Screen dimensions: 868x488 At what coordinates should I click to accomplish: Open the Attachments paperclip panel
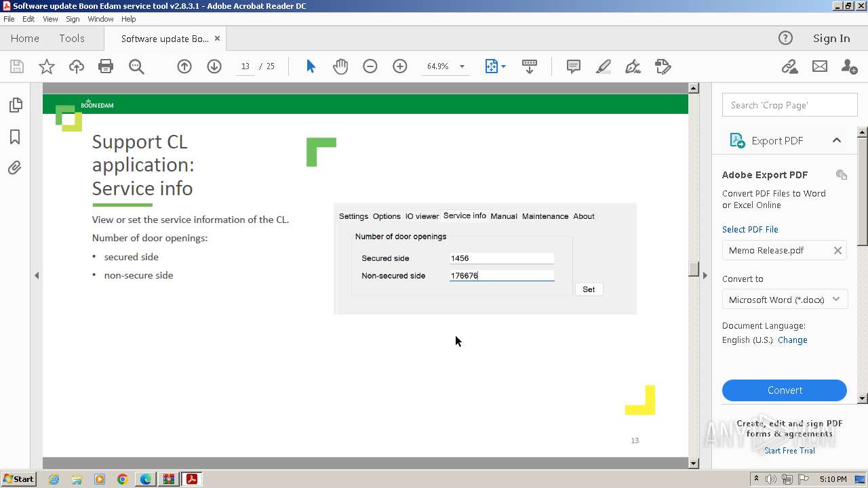(x=15, y=167)
